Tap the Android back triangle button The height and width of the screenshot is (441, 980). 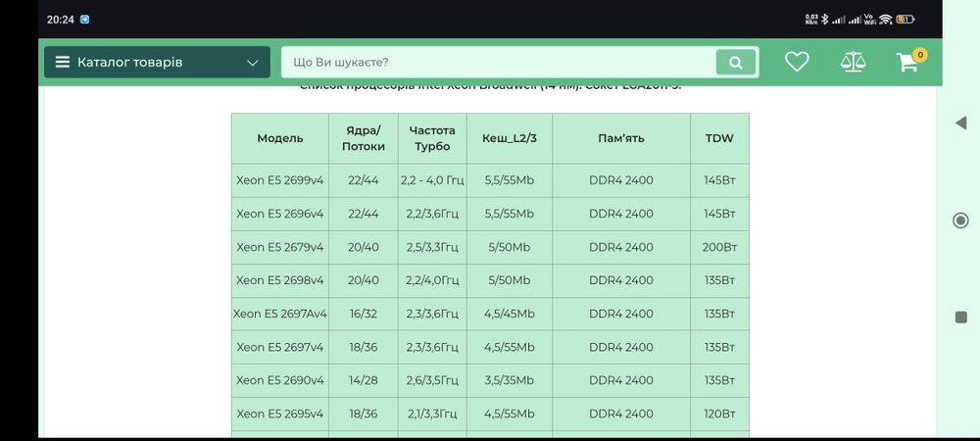point(961,123)
